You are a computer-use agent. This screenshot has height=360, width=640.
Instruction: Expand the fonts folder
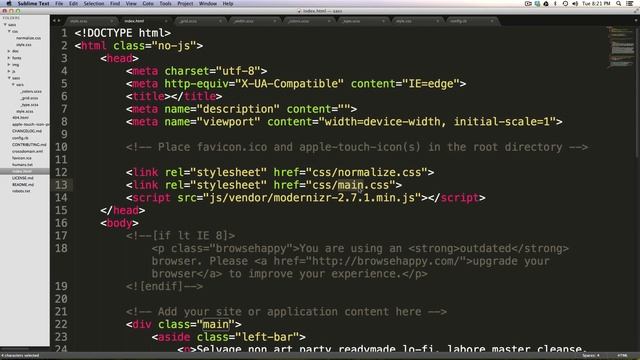(9, 58)
